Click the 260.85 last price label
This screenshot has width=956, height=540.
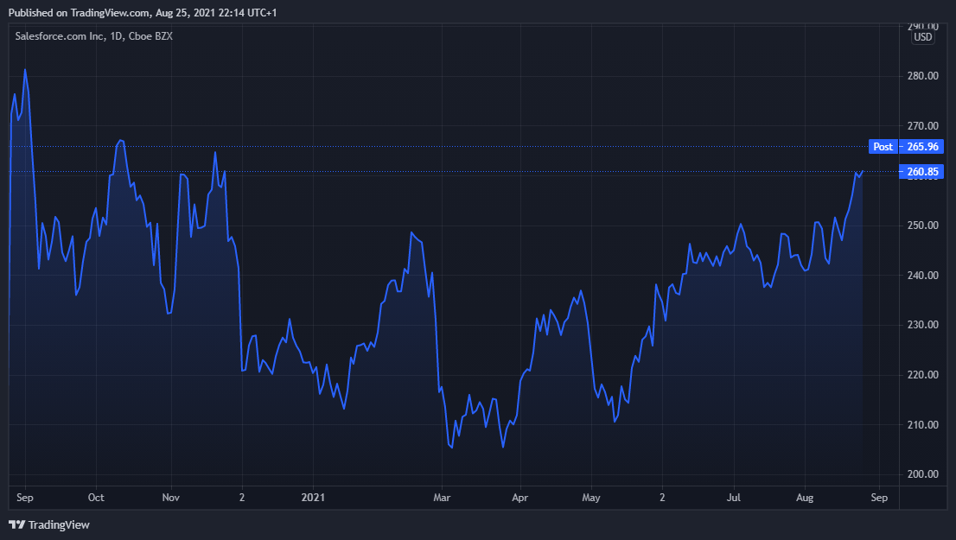pos(922,172)
